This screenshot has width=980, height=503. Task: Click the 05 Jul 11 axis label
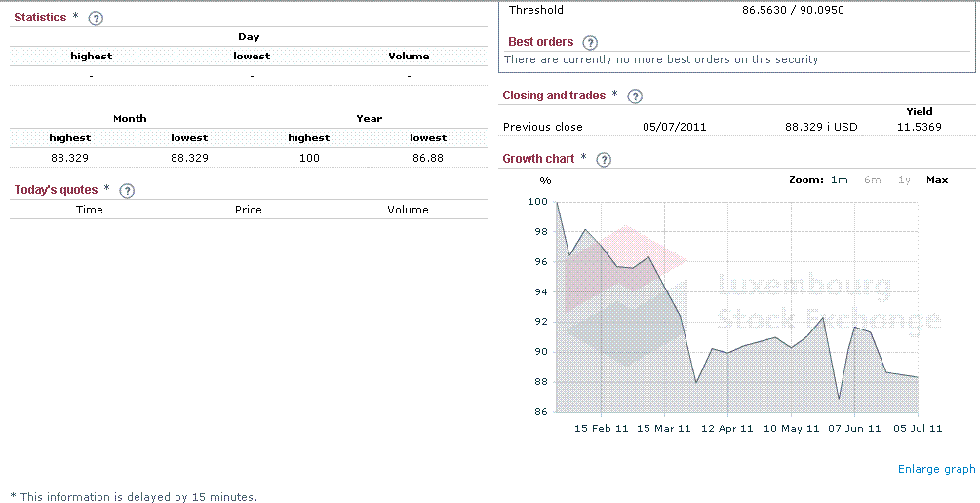coord(917,428)
